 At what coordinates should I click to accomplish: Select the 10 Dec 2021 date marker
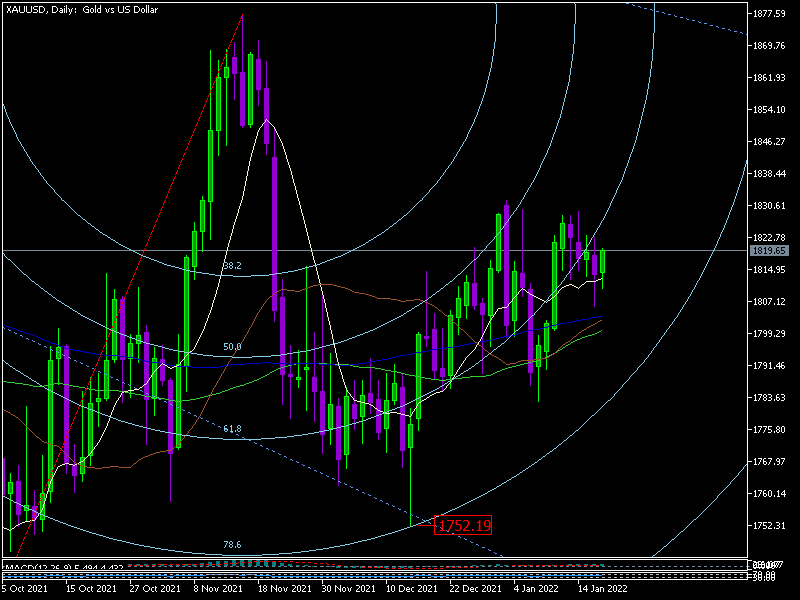click(412, 589)
